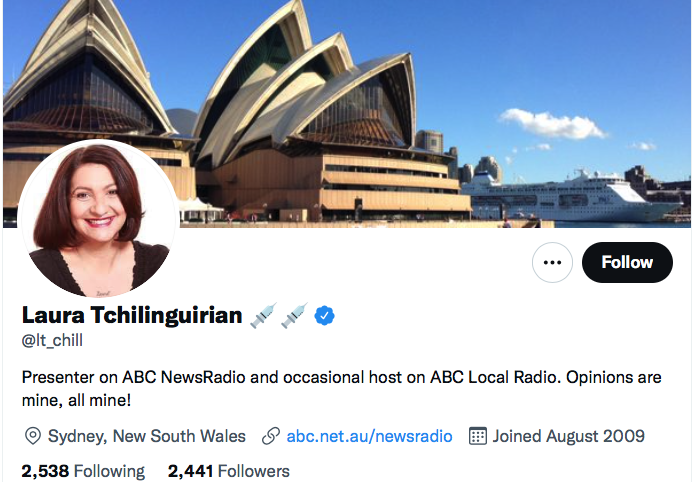Click the Joined August 2009 text

click(569, 436)
